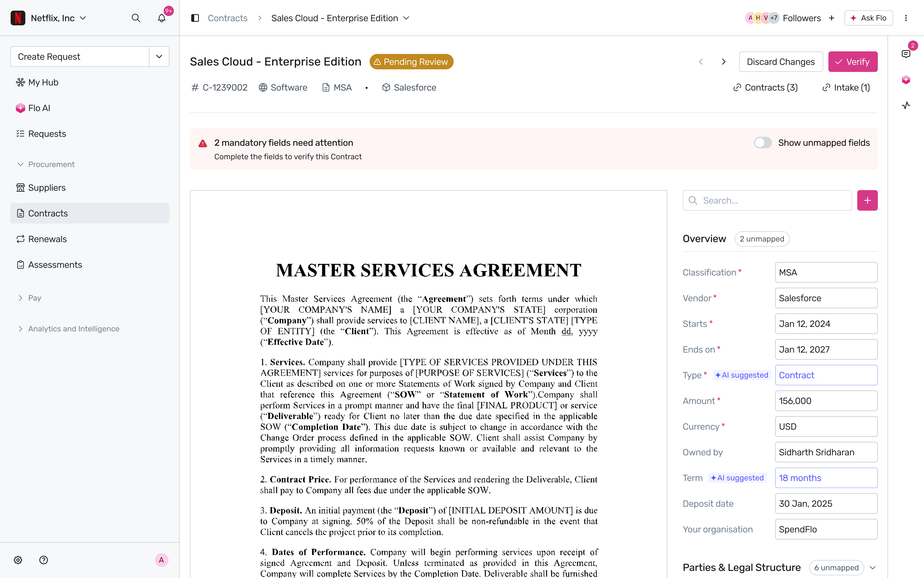Viewport: 924px width, 578px height.
Task: Edit the Currency field USD
Action: [x=826, y=426]
